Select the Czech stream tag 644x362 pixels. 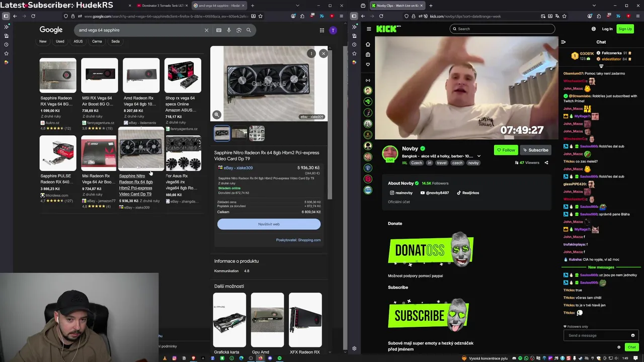point(417,163)
